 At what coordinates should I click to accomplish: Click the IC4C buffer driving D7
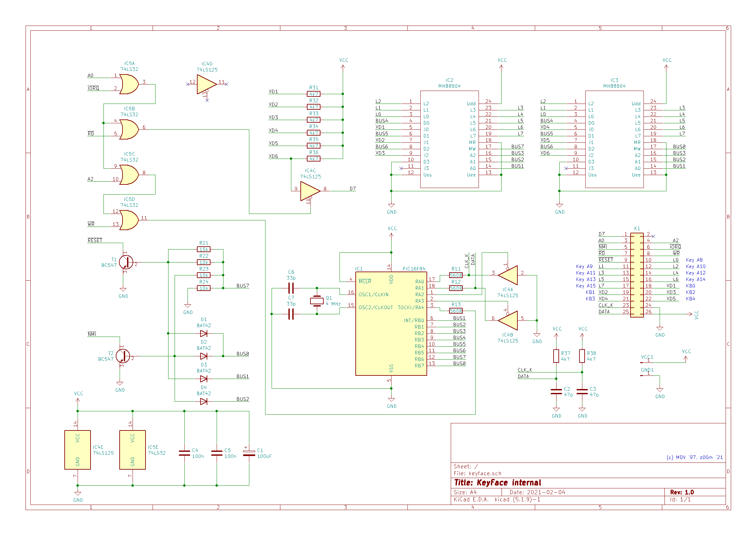point(310,191)
